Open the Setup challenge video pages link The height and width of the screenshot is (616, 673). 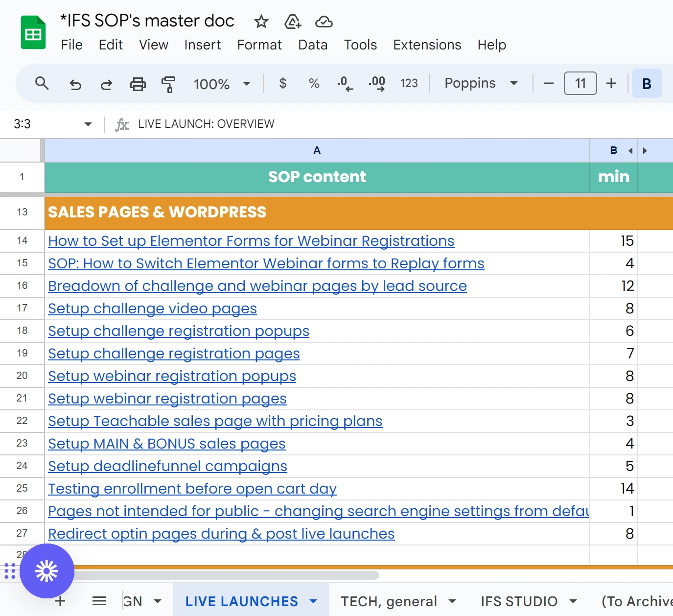coord(152,308)
